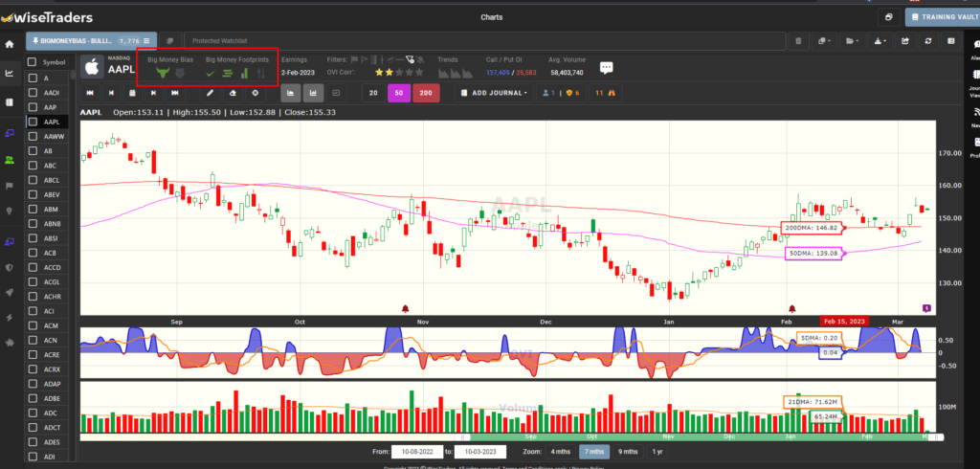Click the grey bear Big Money Bias icon
The width and height of the screenshot is (980, 469).
(180, 73)
